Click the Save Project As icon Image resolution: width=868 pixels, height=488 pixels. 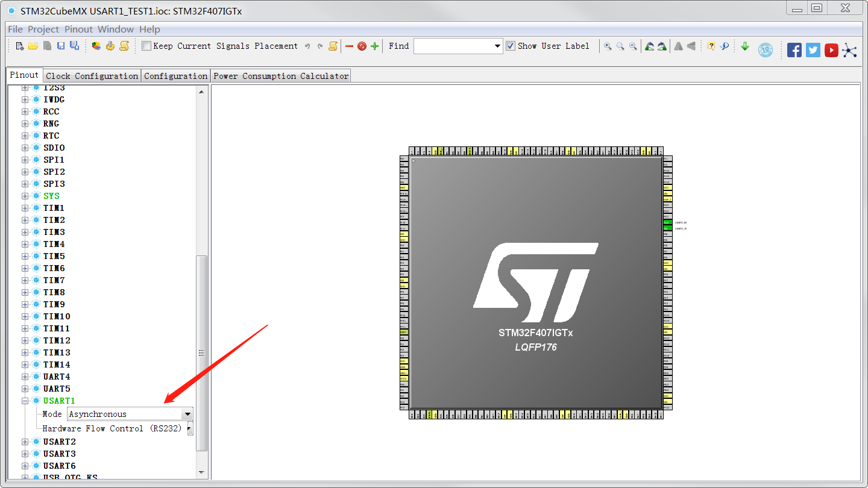(74, 46)
